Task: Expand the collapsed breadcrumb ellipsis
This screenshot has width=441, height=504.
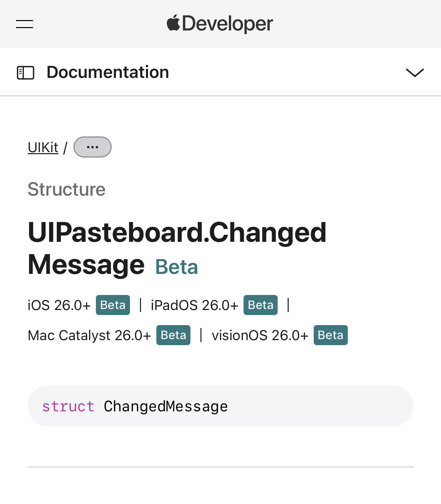Action: pyautogui.click(x=92, y=147)
